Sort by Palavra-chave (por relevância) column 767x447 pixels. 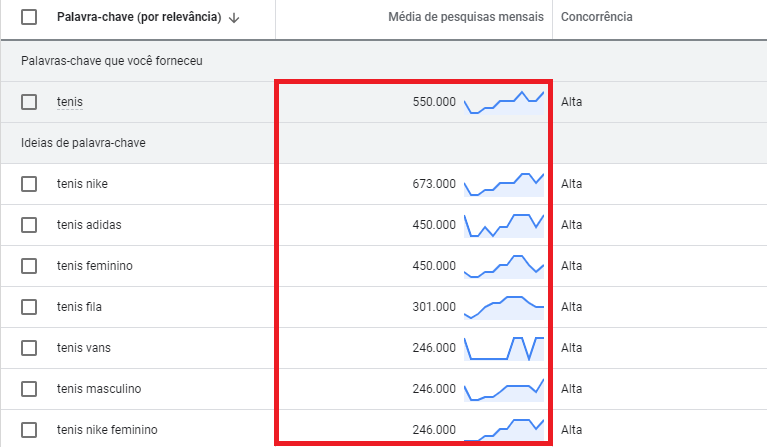click(x=139, y=17)
